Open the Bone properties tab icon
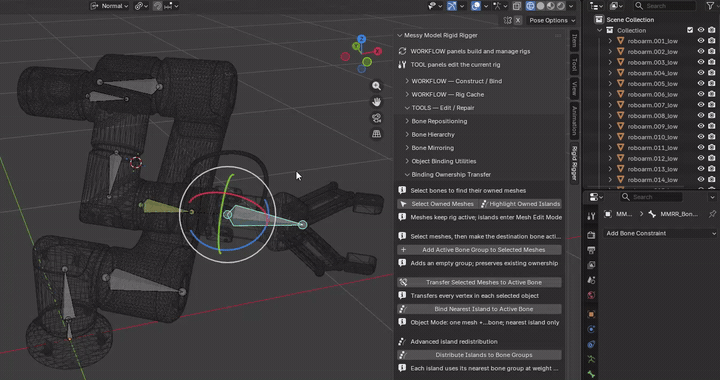This screenshot has width=720, height=380. click(x=591, y=374)
